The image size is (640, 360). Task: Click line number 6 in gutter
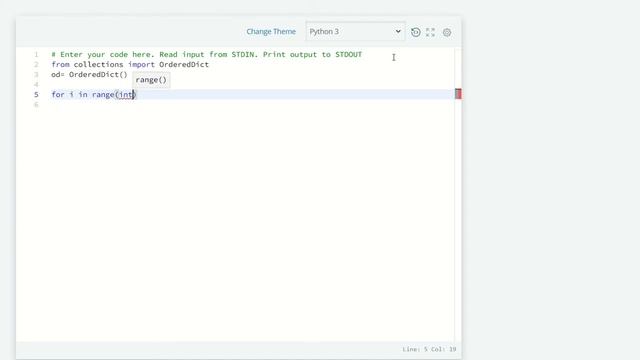(x=36, y=105)
